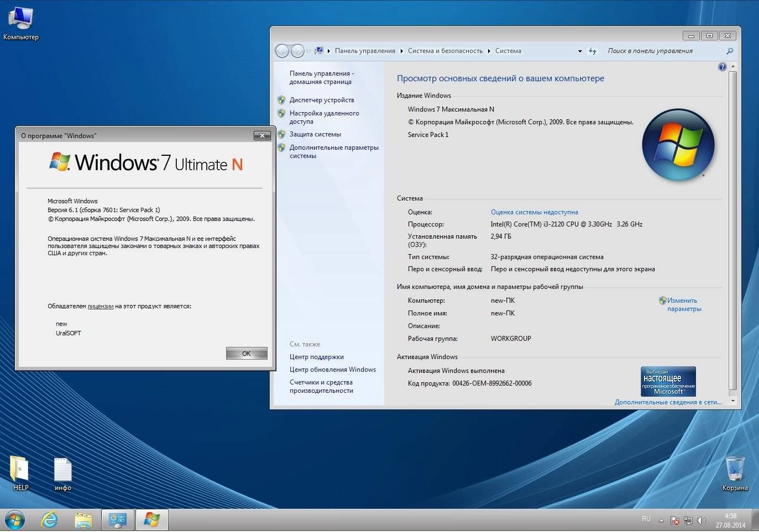Click the refresh button in address bar

(593, 51)
